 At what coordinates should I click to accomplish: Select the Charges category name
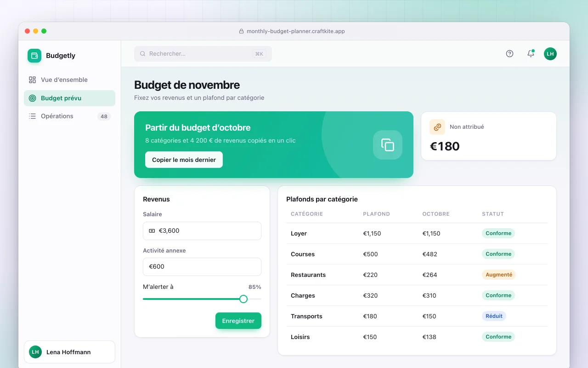(303, 295)
